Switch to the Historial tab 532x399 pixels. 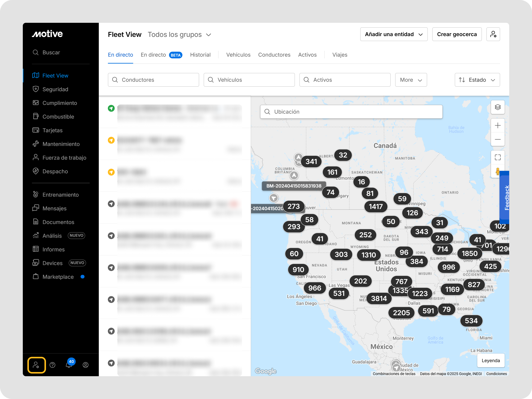point(200,55)
